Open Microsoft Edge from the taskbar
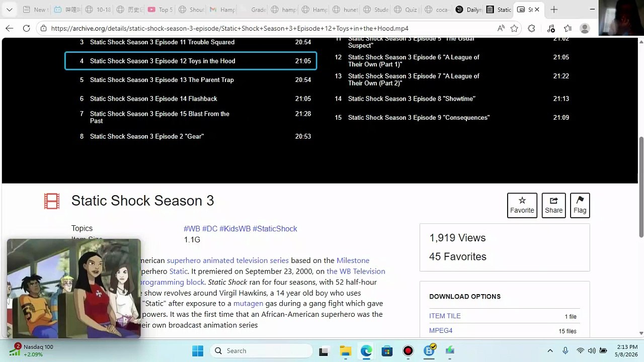This screenshot has height=362, width=644. [366, 351]
